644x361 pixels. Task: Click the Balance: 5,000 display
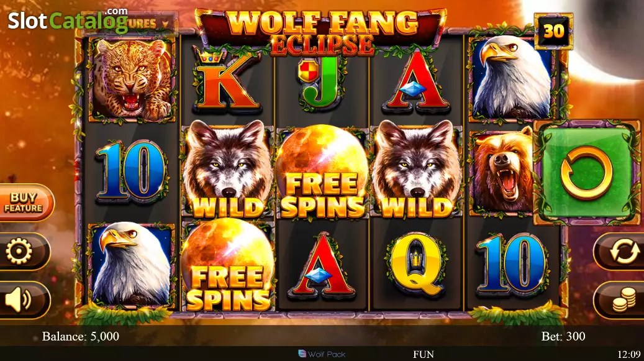click(81, 336)
